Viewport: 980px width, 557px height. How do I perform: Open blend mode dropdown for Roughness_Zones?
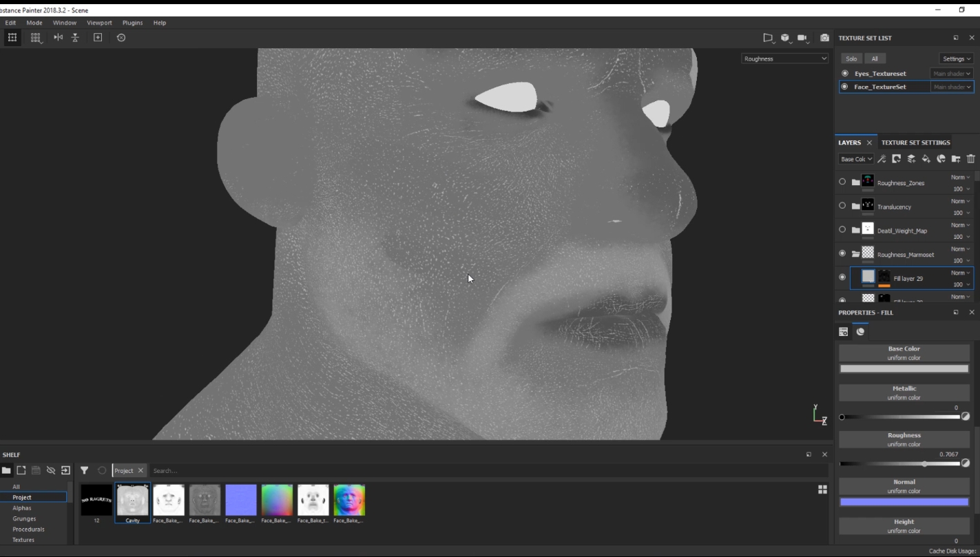[x=961, y=178]
